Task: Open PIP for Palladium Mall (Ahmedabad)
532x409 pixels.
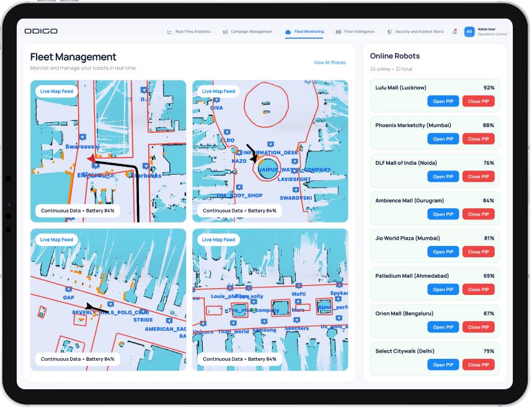Action: pos(444,289)
